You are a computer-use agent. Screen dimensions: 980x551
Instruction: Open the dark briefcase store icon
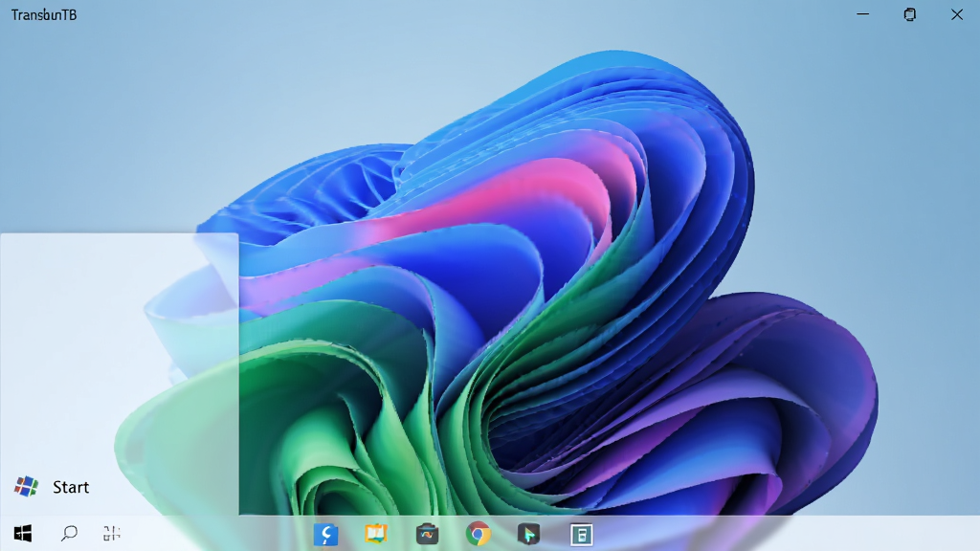click(428, 534)
